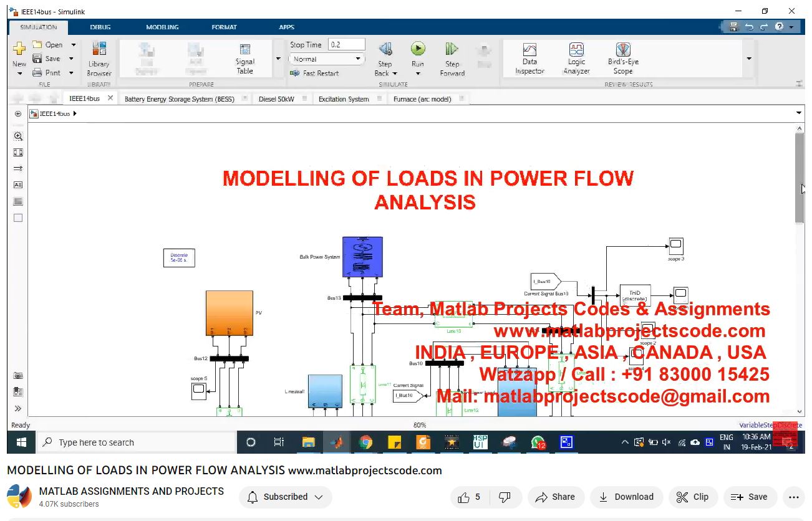812x521 pixels.
Task: Click the Run simulation button
Action: pos(417,50)
